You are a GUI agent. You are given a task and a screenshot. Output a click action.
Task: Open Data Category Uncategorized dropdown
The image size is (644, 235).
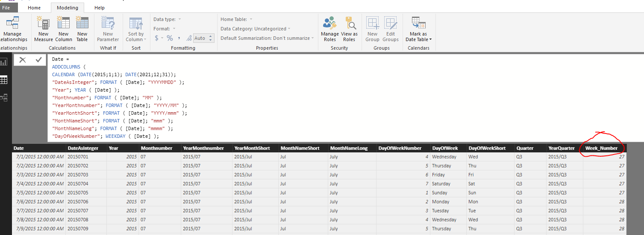tap(255, 29)
